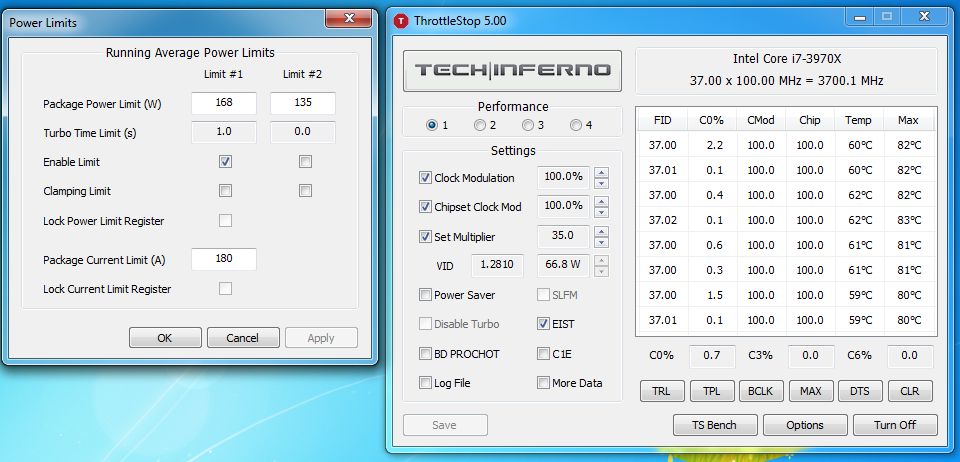Decrease Chipset Clock Mod with down arrow
Screen dimensions: 960x462
point(601,212)
